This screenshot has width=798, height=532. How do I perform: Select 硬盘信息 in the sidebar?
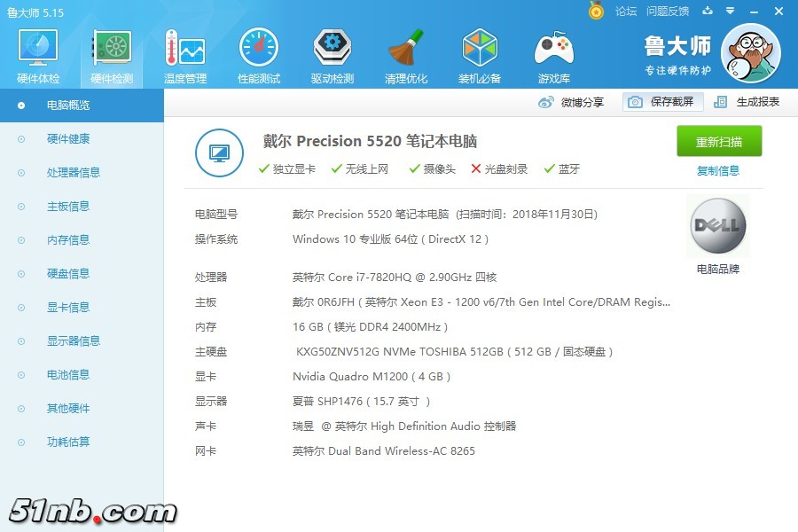click(67, 274)
